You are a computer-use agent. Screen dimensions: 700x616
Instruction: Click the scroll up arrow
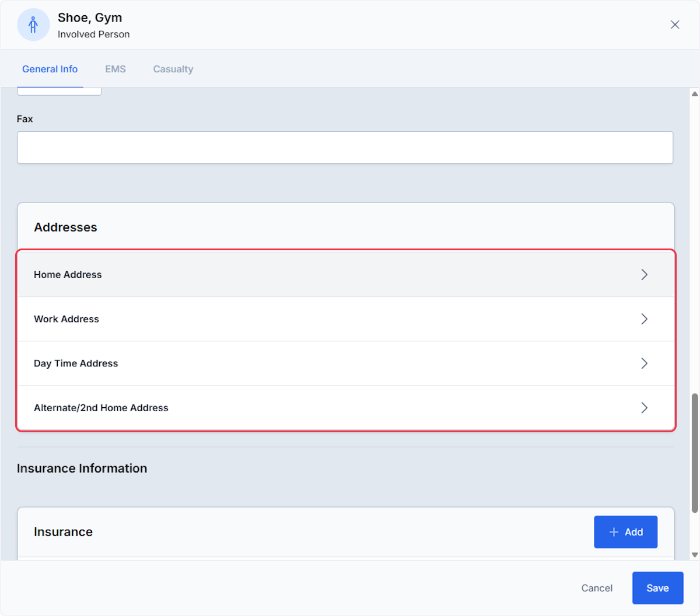[694, 93]
